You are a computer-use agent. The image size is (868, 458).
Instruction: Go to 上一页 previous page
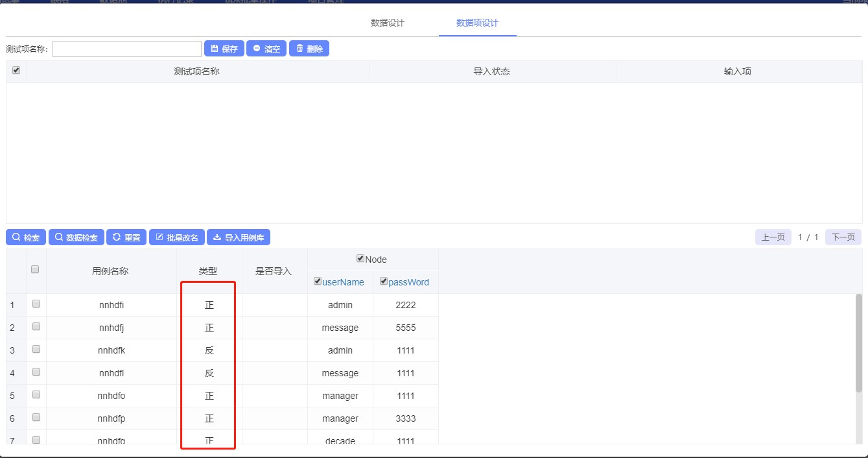(773, 237)
